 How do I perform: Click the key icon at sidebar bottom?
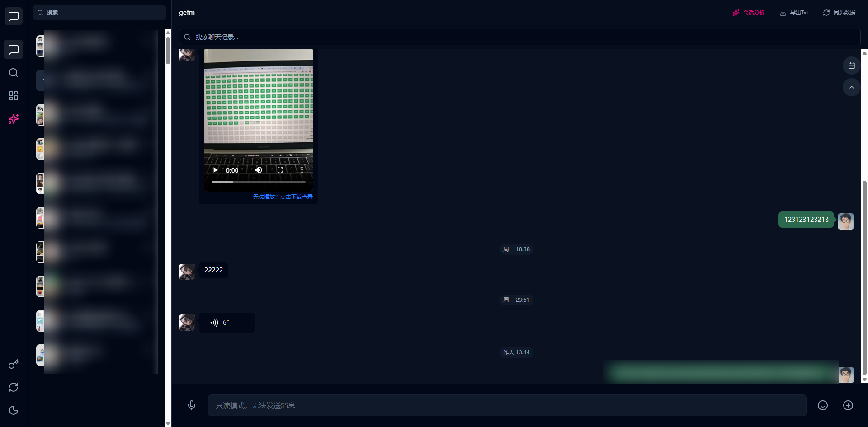[14, 364]
